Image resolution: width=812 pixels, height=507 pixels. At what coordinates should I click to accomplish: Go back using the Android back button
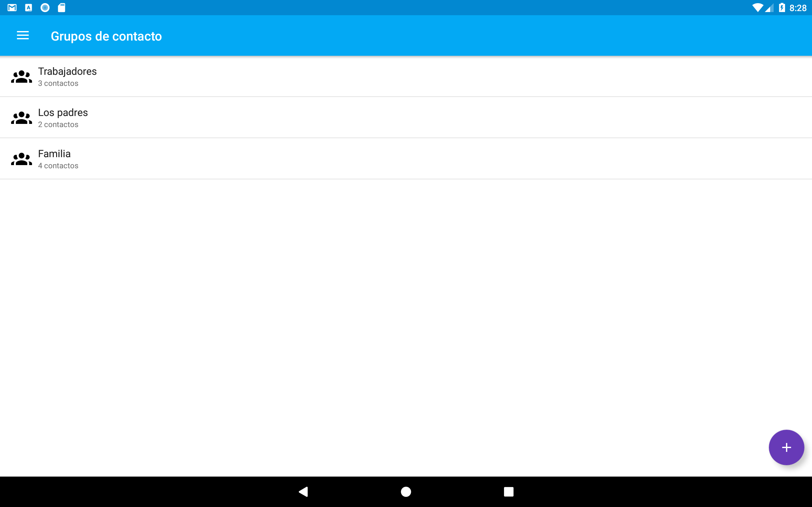pyautogui.click(x=303, y=491)
